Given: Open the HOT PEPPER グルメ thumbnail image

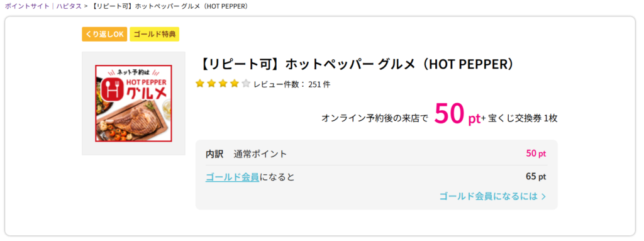Looking at the screenshot, I should pos(133,103).
